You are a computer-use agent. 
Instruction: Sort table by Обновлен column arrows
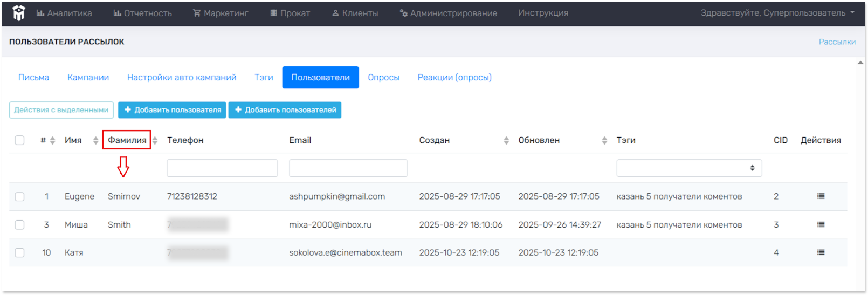[604, 140]
